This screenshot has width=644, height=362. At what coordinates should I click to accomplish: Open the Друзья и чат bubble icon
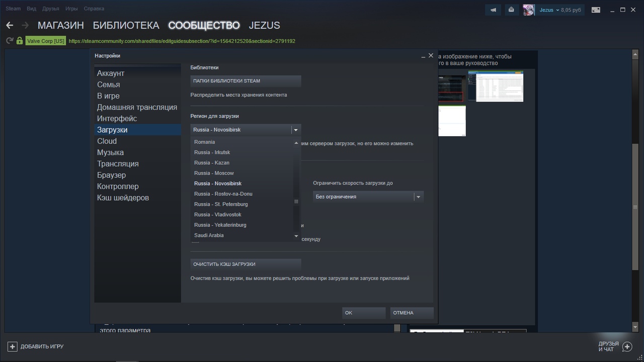coord(627,346)
